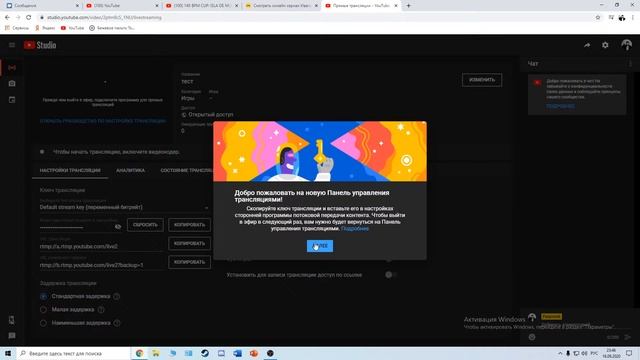640x360 pixels.
Task: Click the blue Далее button in the welcome dialog
Action: pos(320,246)
